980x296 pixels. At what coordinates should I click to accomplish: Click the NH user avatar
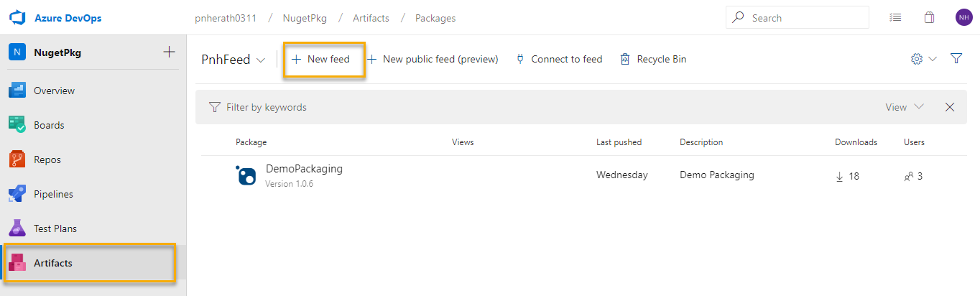(963, 18)
